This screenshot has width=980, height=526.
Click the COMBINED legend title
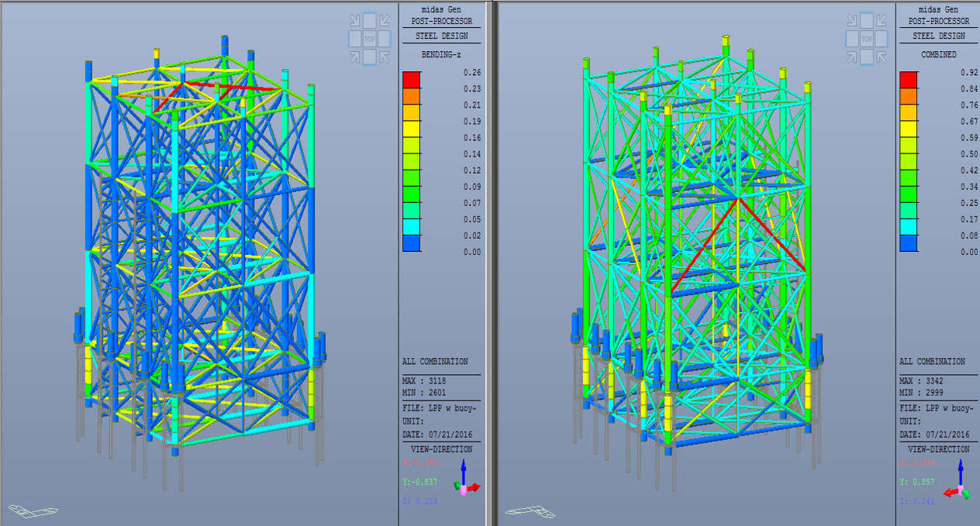[938, 55]
